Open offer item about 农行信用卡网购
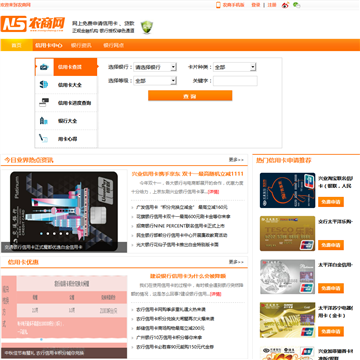360x360 pixels. tap(171, 309)
